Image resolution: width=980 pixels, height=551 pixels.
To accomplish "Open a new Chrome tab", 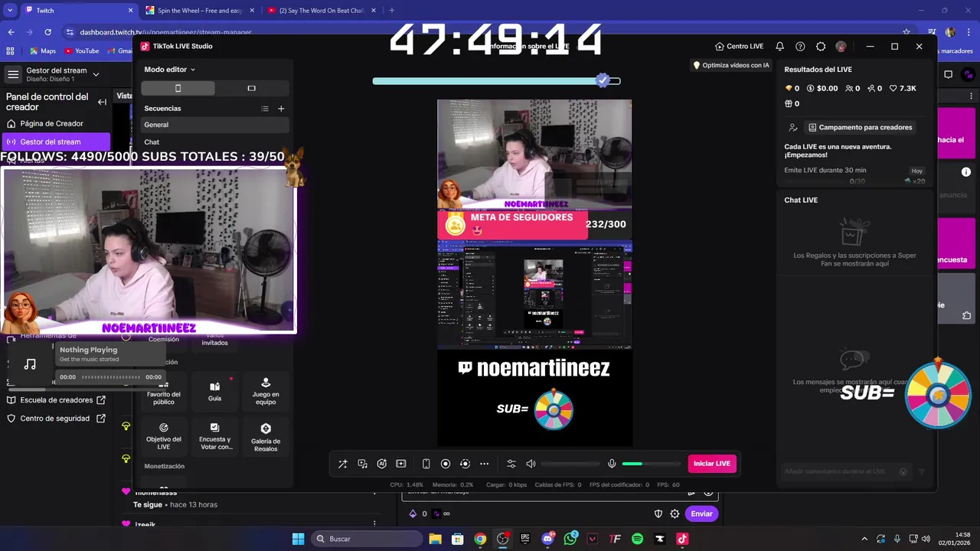I will (392, 11).
